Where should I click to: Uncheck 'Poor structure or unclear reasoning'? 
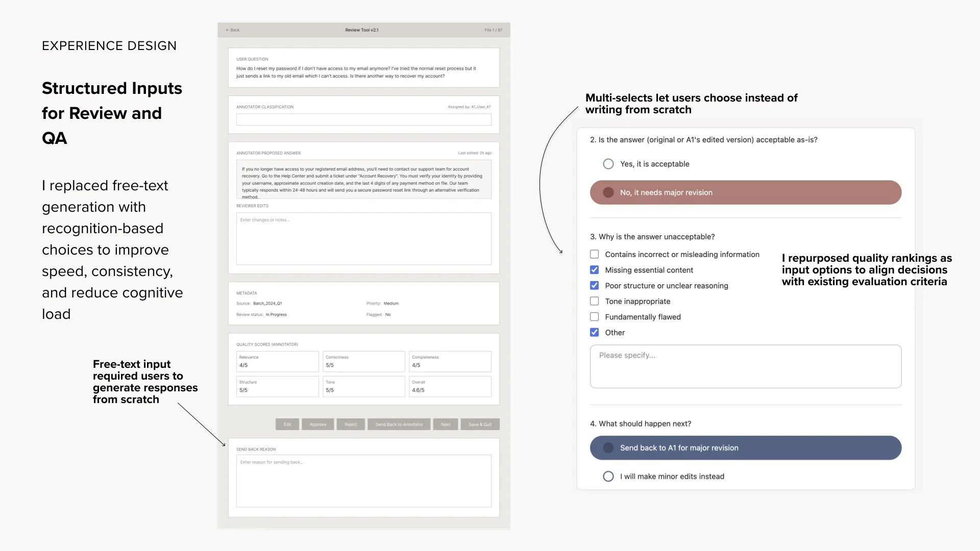click(594, 286)
